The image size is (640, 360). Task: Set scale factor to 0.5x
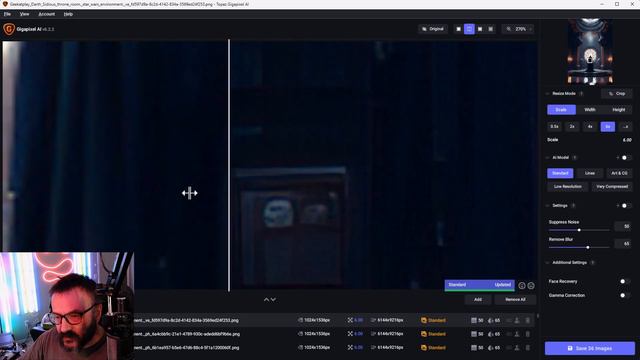[x=554, y=127]
